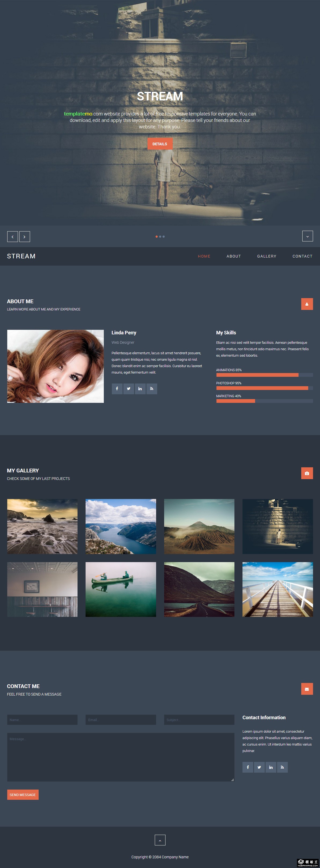Select the first slider pagination dot
Screen dimensions: 320x868
156,237
